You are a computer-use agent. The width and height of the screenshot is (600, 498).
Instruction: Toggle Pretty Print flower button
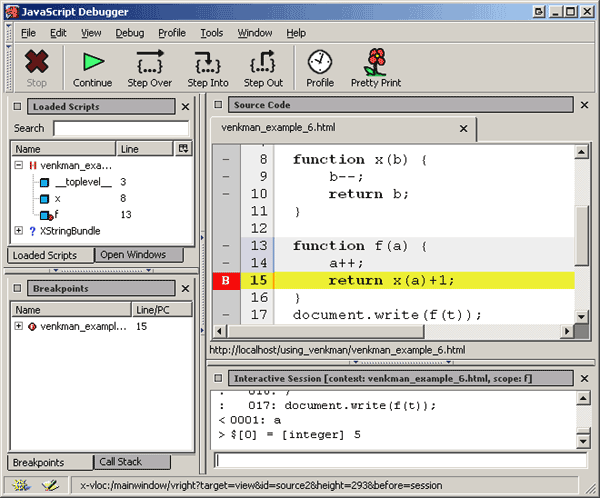pos(376,68)
